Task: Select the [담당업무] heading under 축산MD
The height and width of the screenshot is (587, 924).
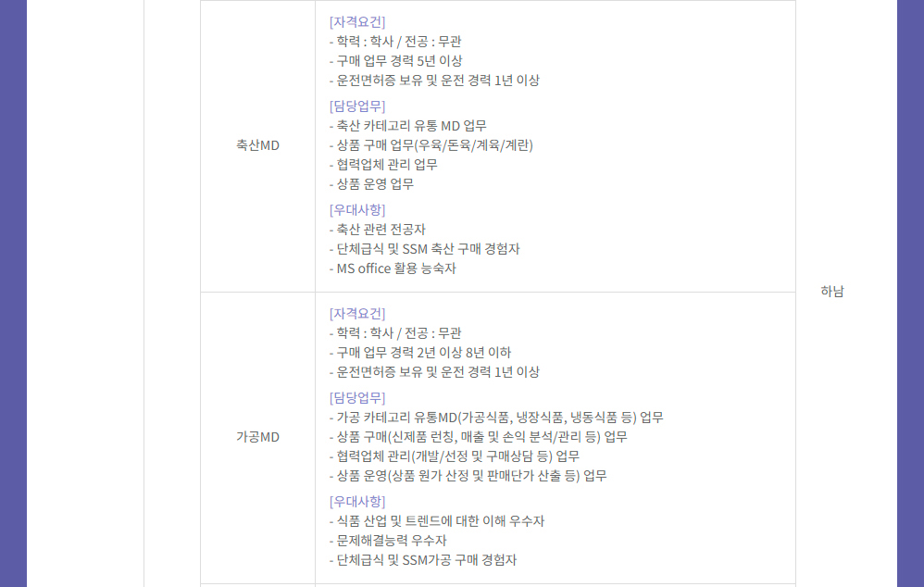Action: pyautogui.click(x=357, y=106)
